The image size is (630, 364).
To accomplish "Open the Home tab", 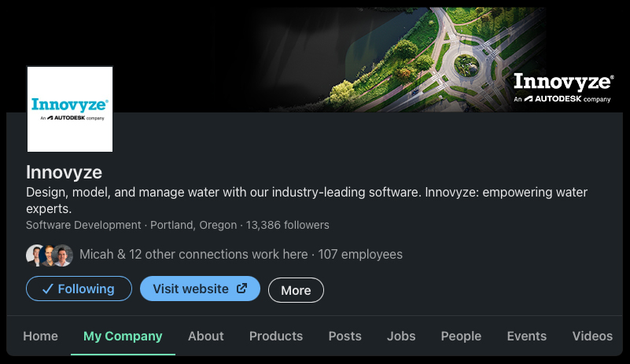I will coord(40,336).
